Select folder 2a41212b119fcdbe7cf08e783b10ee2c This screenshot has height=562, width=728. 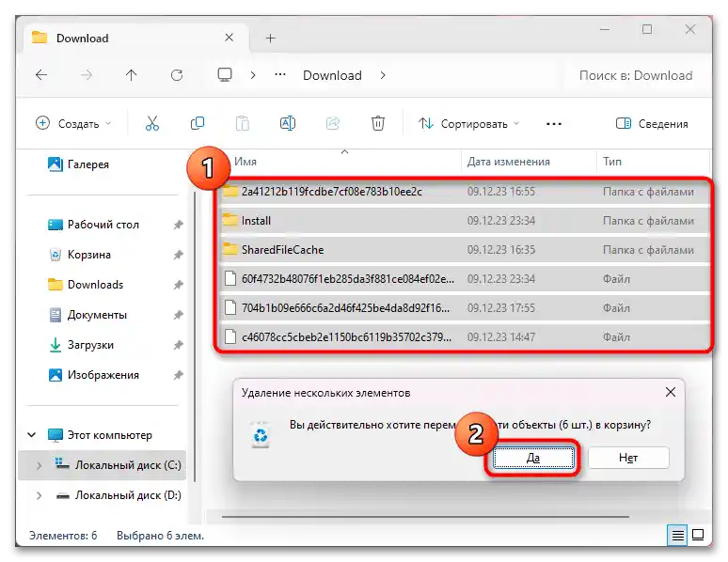465,192
